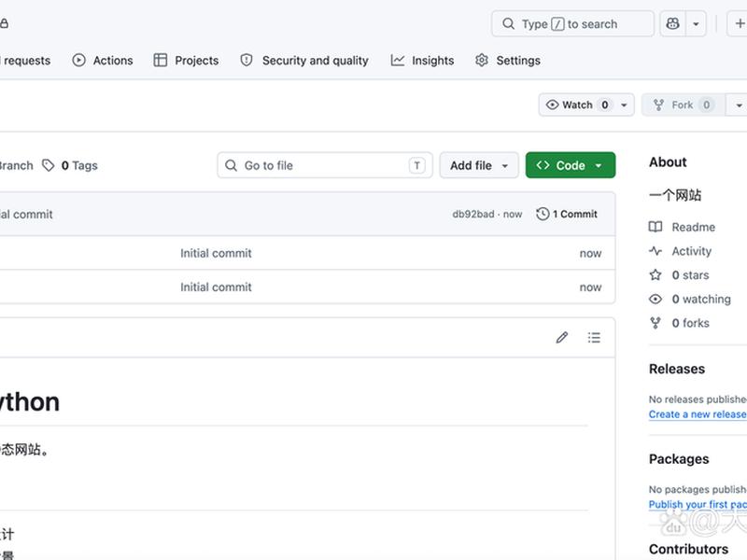Click the eye icon beside 0 watching
Screen dimensions: 747x560
pos(655,299)
